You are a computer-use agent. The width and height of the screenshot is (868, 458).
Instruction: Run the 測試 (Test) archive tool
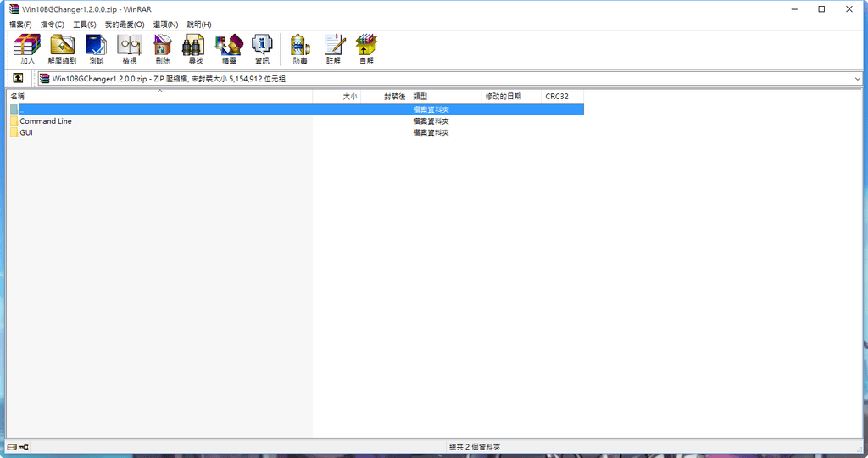point(97,48)
